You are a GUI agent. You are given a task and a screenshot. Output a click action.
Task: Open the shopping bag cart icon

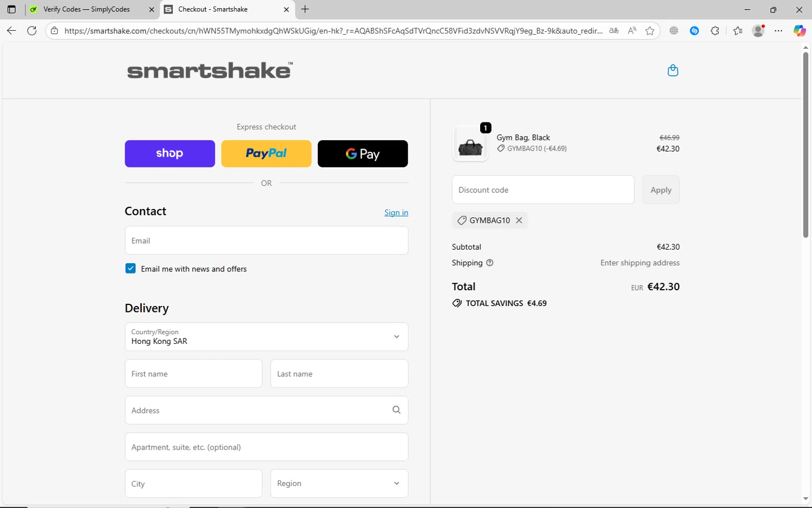point(673,70)
